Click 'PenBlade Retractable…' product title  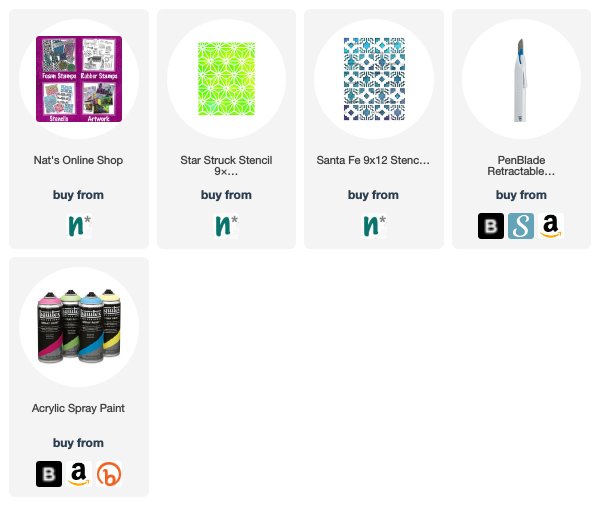(x=521, y=165)
